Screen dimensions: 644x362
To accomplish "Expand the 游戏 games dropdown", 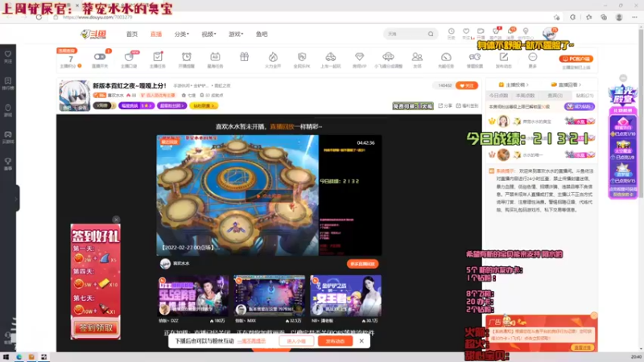I will 236,34.
